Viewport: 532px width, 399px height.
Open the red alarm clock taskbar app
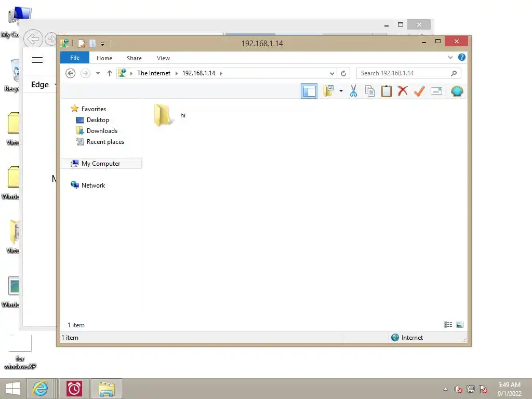(x=74, y=389)
